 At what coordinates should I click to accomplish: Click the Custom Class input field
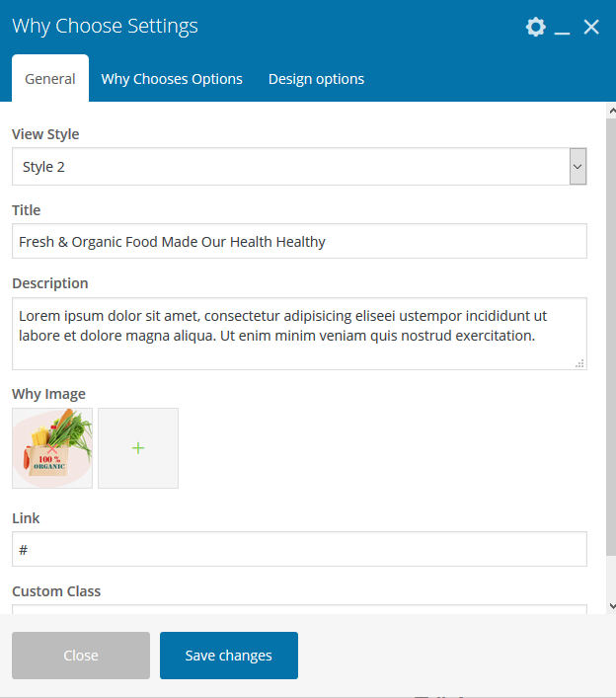pyautogui.click(x=299, y=608)
